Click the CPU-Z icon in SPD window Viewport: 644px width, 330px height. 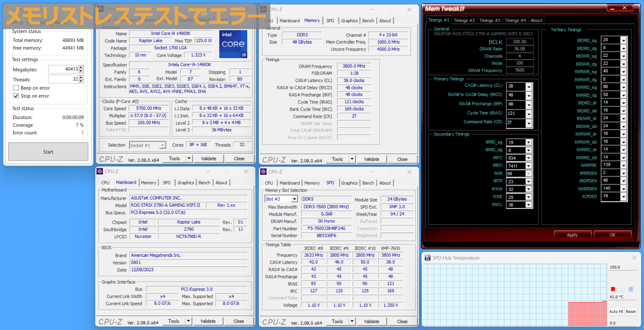264,172
